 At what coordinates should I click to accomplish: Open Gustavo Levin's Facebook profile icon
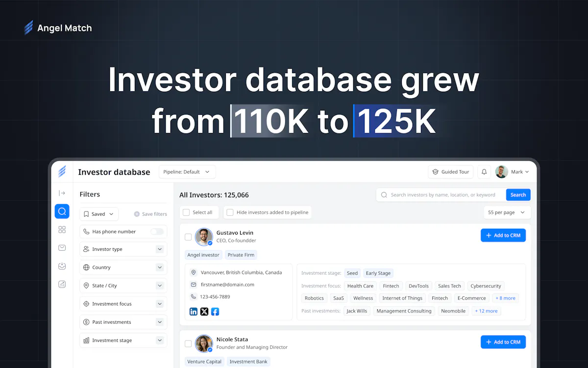pos(215,312)
